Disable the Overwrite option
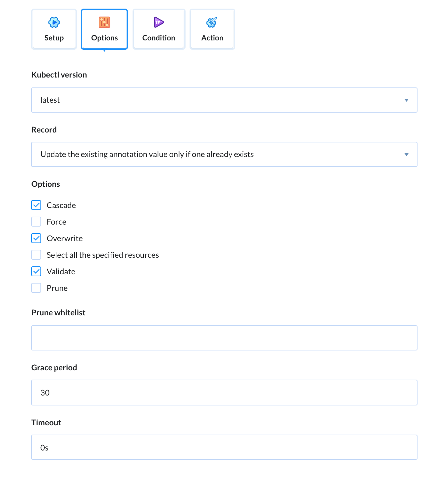This screenshot has height=477, width=448. click(x=36, y=238)
